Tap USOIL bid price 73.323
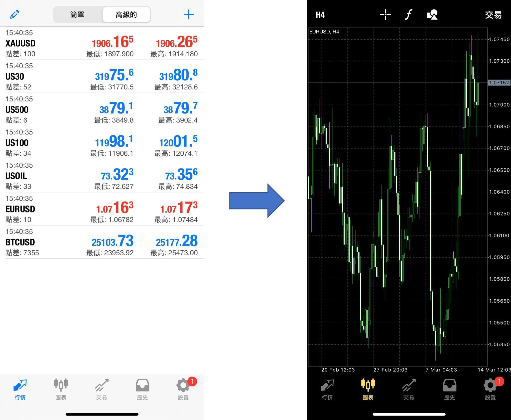511x420 pixels. click(117, 174)
